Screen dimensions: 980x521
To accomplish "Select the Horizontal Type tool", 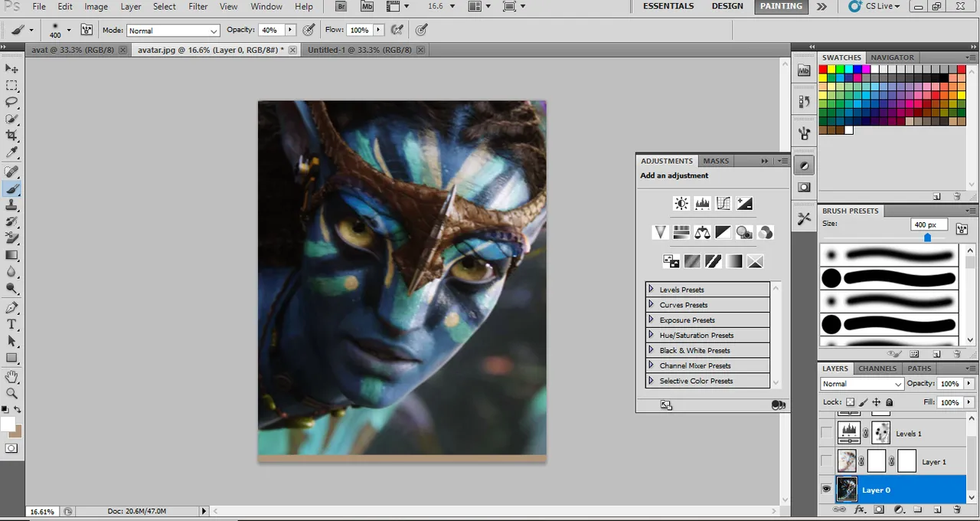I will (12, 325).
